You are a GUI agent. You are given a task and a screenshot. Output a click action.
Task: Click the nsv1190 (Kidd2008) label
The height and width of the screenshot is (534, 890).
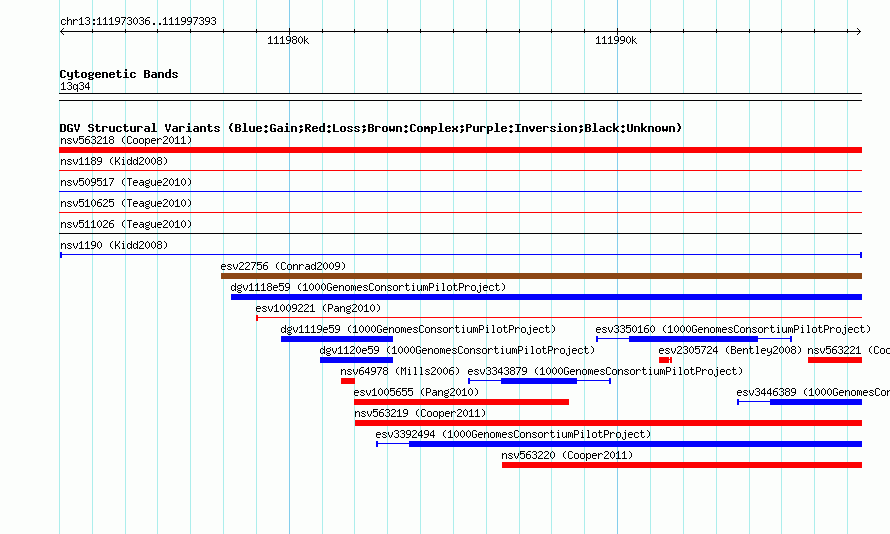tap(114, 245)
